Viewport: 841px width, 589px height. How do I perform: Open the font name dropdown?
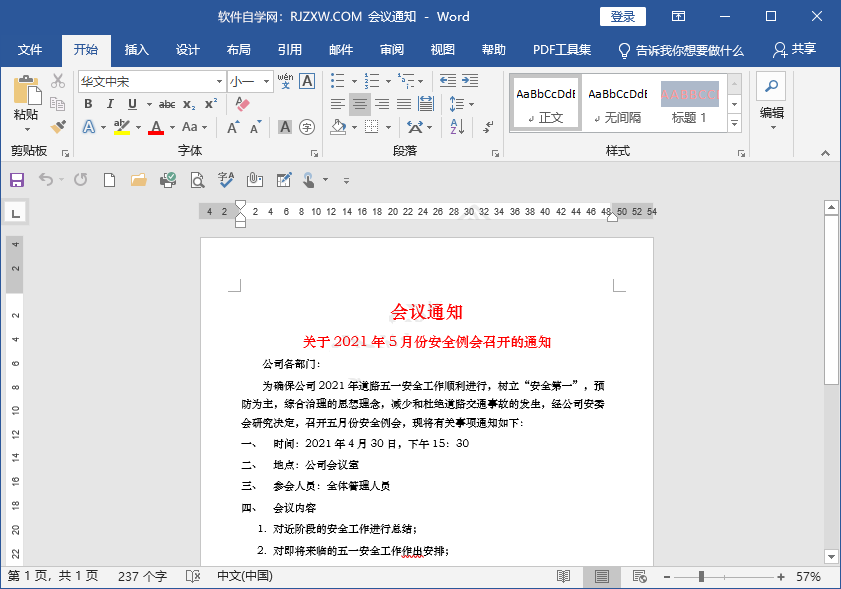coord(220,81)
